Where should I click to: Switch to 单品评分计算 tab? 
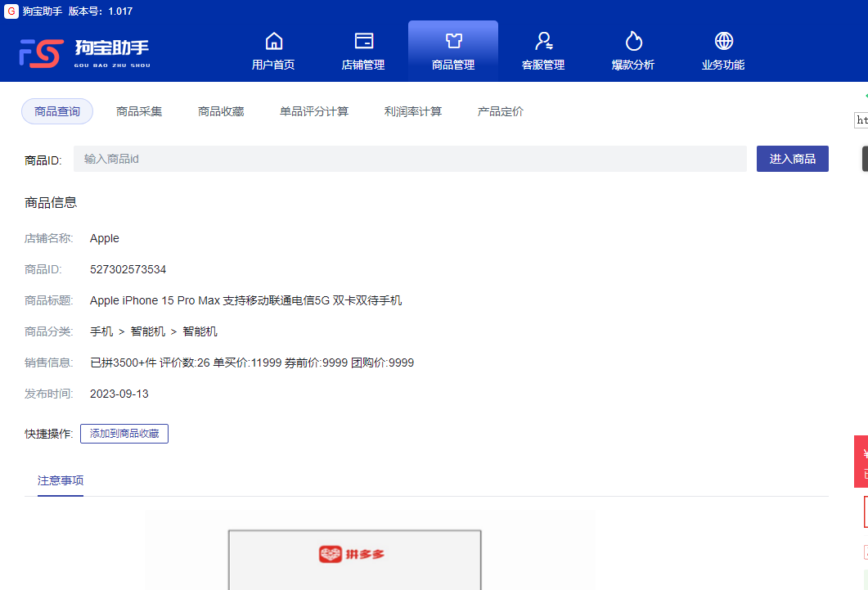coord(314,111)
